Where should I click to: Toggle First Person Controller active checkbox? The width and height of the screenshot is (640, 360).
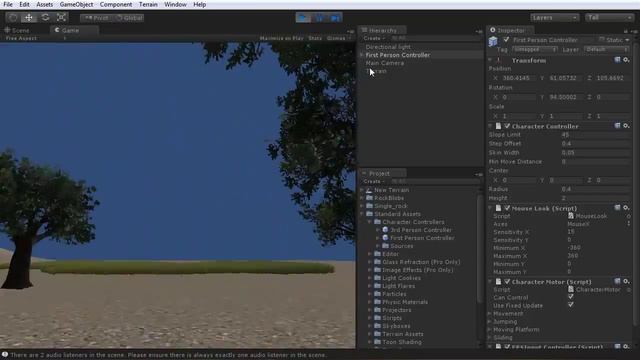(x=507, y=40)
